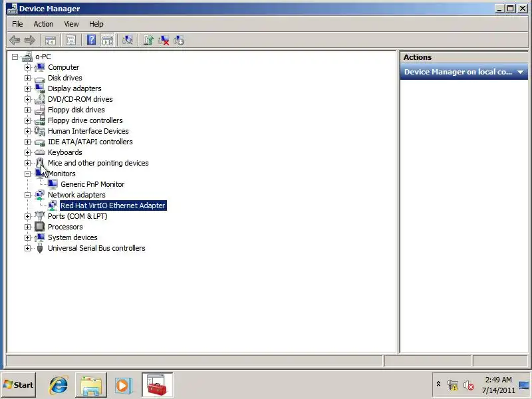Open the File menu
This screenshot has width=532, height=399.
pos(17,24)
